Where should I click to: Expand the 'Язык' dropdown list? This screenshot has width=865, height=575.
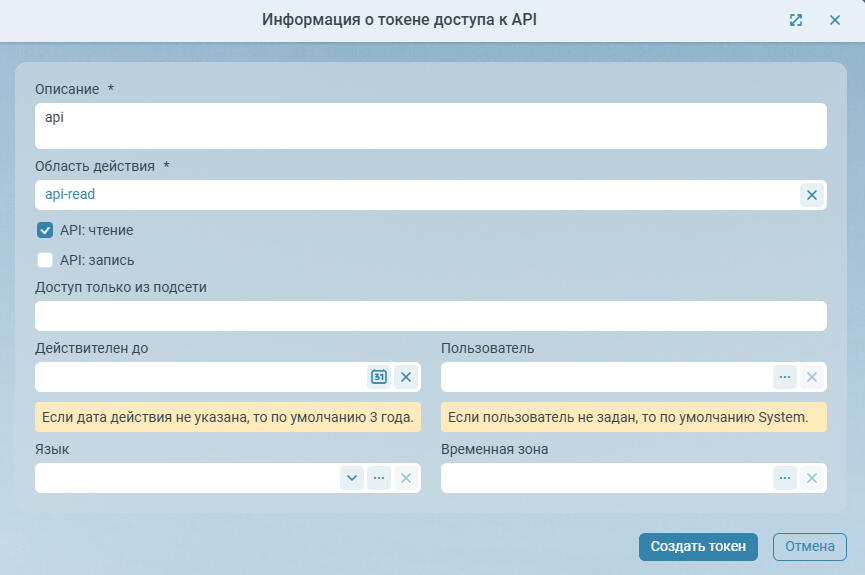click(352, 478)
